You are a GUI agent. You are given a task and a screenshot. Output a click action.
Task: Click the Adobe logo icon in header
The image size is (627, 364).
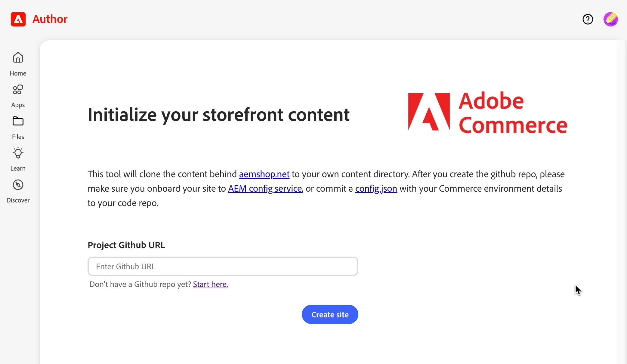[18, 19]
